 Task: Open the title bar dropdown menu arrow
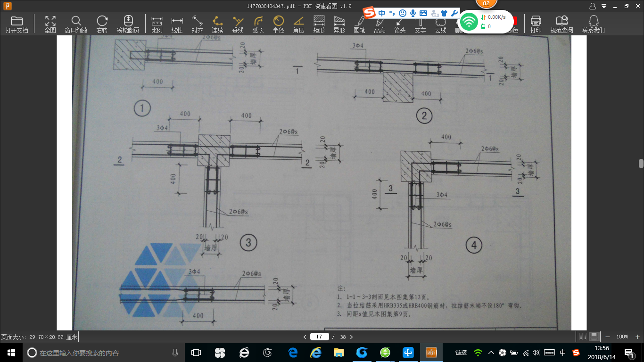point(603,6)
